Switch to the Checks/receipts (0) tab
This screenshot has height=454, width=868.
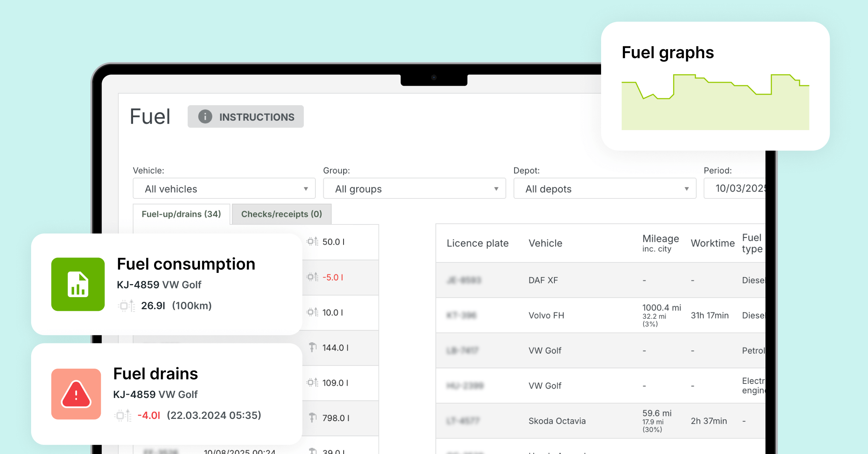point(281,214)
